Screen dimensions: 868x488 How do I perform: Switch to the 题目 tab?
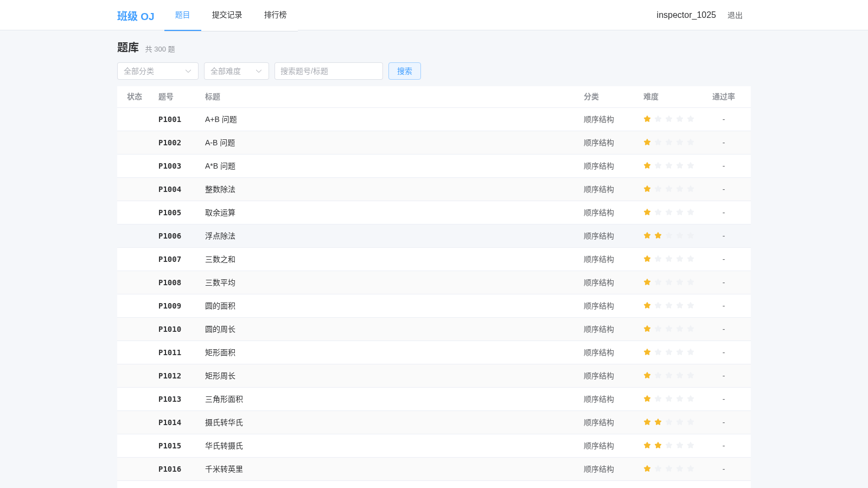tap(183, 15)
